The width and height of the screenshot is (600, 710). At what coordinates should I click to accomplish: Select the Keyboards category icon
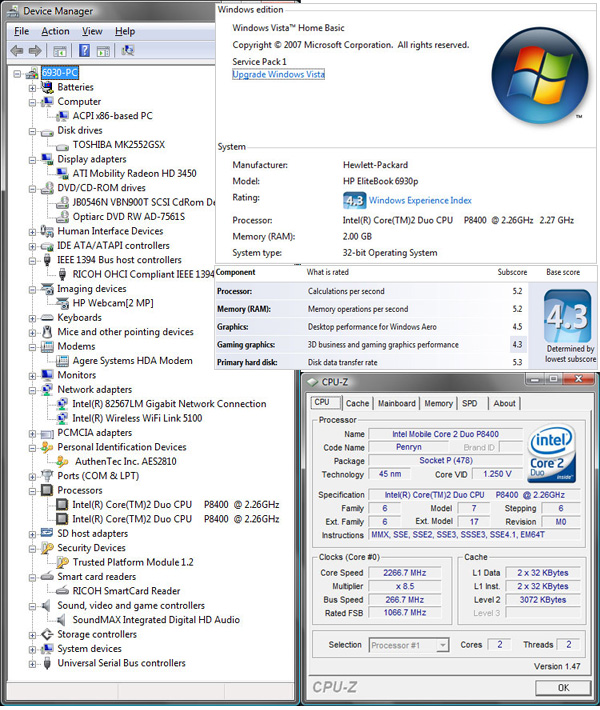[47, 318]
